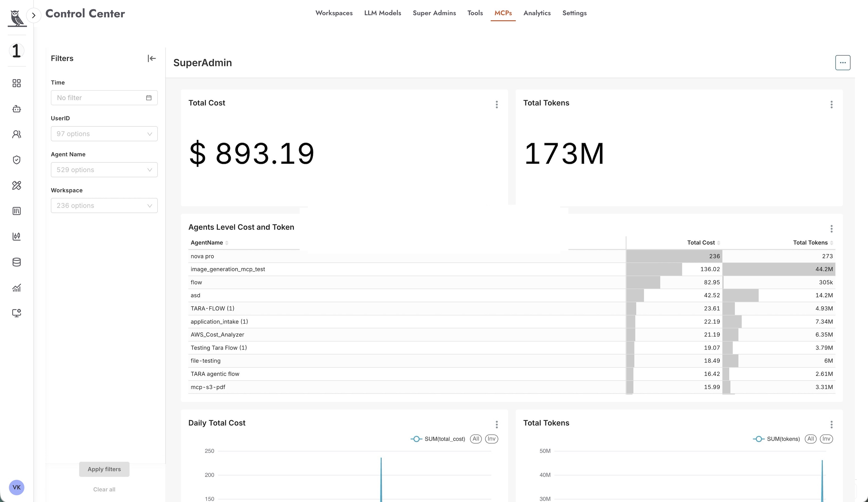Open the dashboard grid icon in sidebar

tap(17, 83)
